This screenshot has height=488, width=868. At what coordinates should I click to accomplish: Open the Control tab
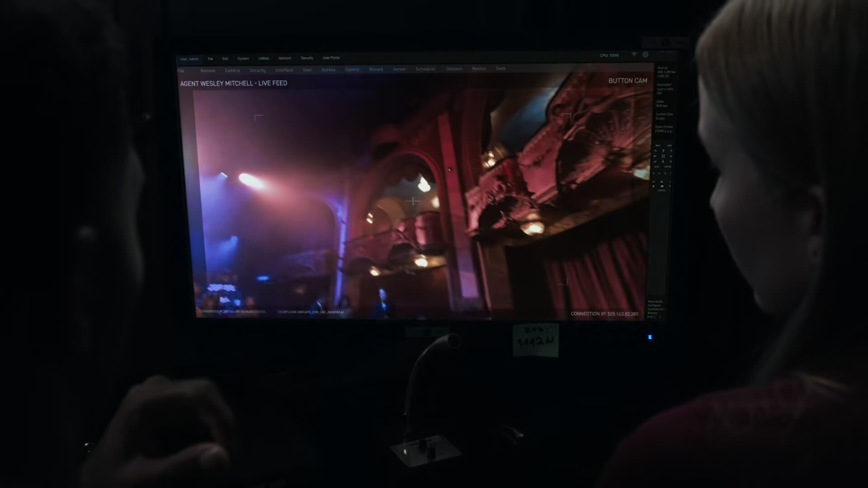(x=352, y=70)
